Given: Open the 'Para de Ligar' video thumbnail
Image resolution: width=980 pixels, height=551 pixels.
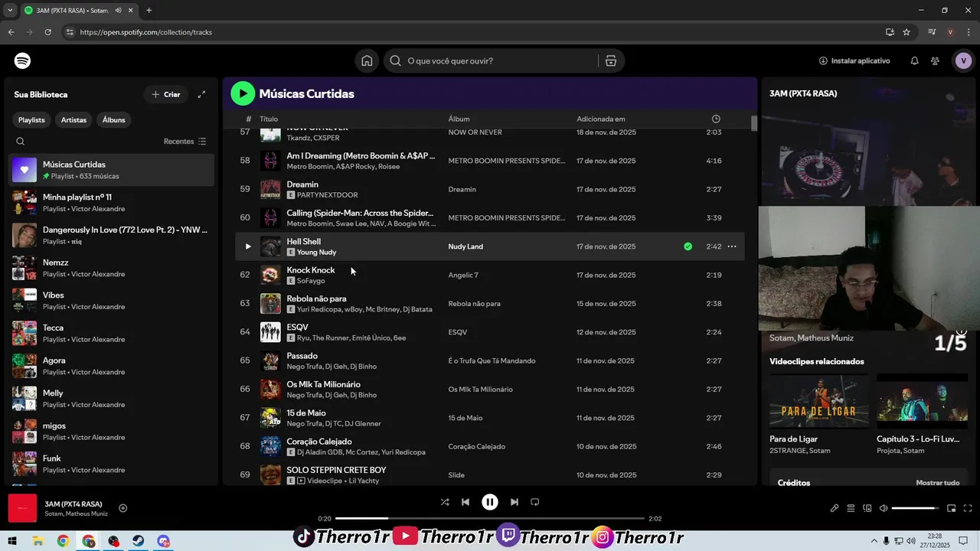Looking at the screenshot, I should 818,401.
